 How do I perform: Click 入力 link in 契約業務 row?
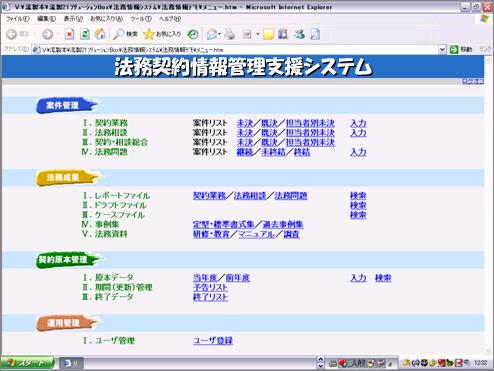[x=358, y=123]
